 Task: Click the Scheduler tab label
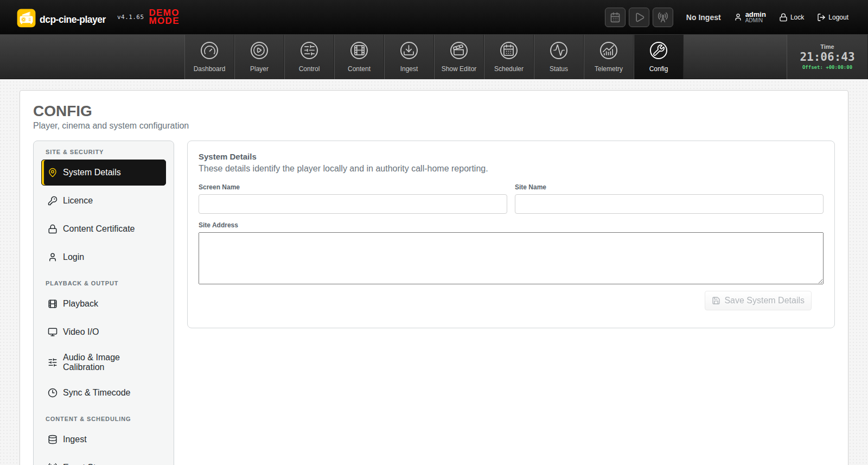[509, 69]
